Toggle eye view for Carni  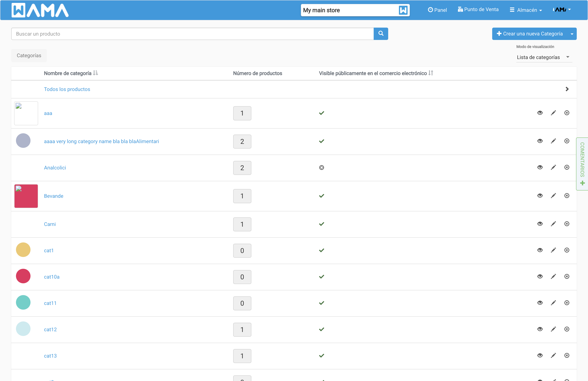coord(540,224)
